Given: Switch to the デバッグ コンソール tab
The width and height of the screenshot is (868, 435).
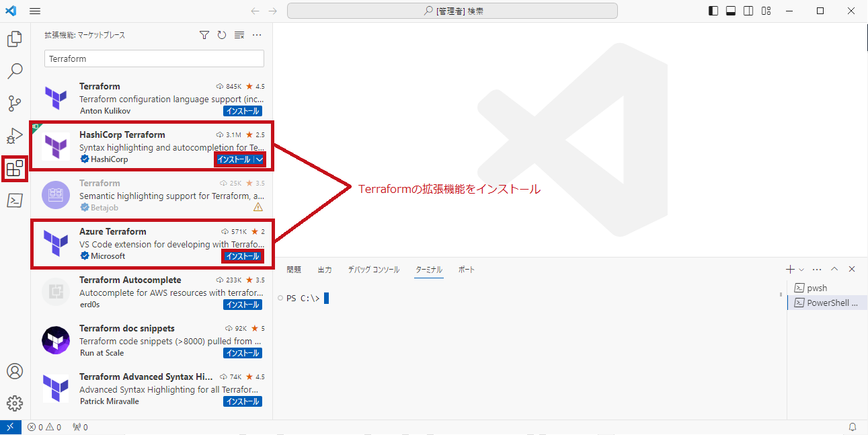Looking at the screenshot, I should [x=374, y=270].
